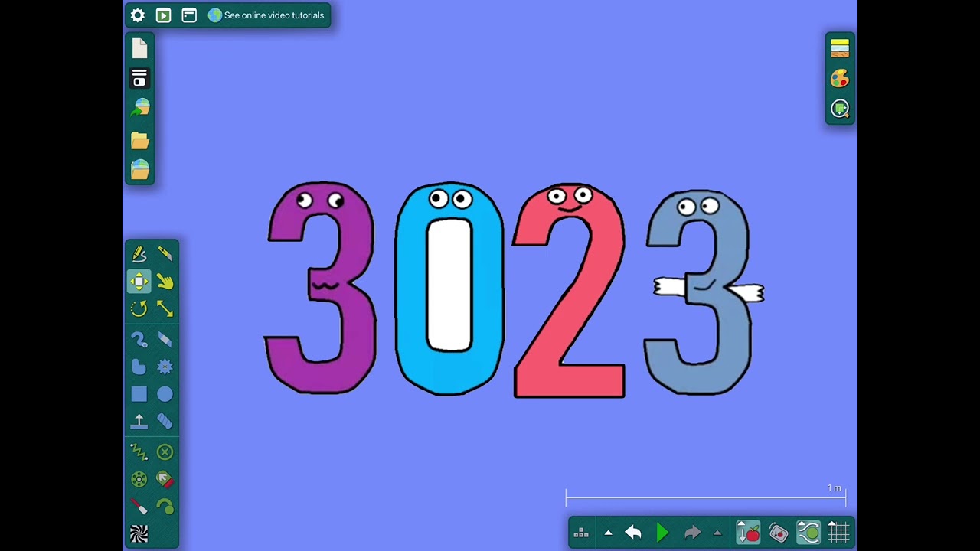Open the My scenes folder
980x551 pixels.
(139, 140)
